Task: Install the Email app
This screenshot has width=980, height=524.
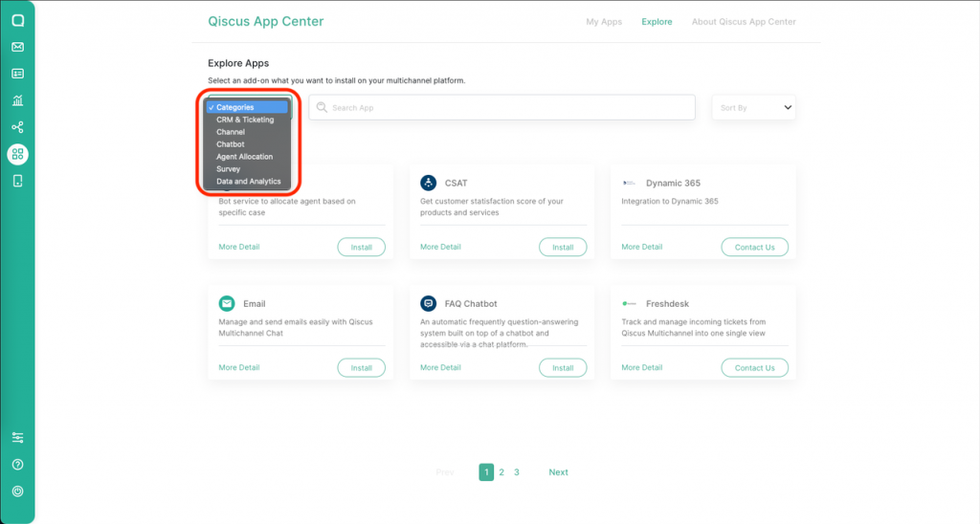Action: [361, 368]
